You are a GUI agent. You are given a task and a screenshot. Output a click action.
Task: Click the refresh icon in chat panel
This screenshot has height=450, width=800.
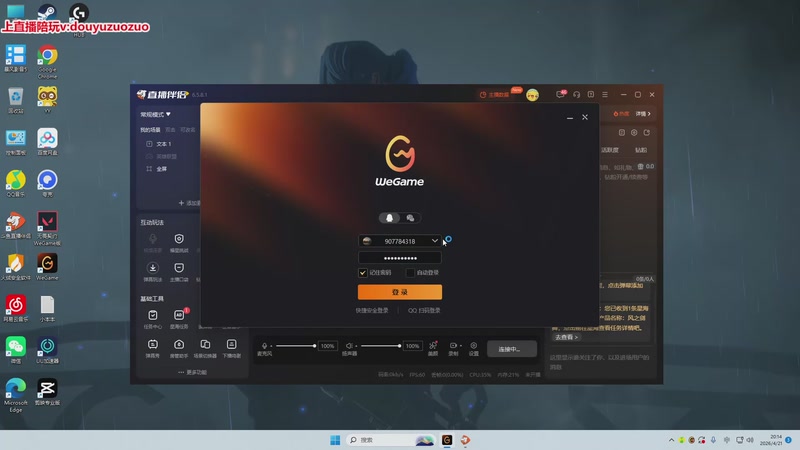tap(646, 133)
